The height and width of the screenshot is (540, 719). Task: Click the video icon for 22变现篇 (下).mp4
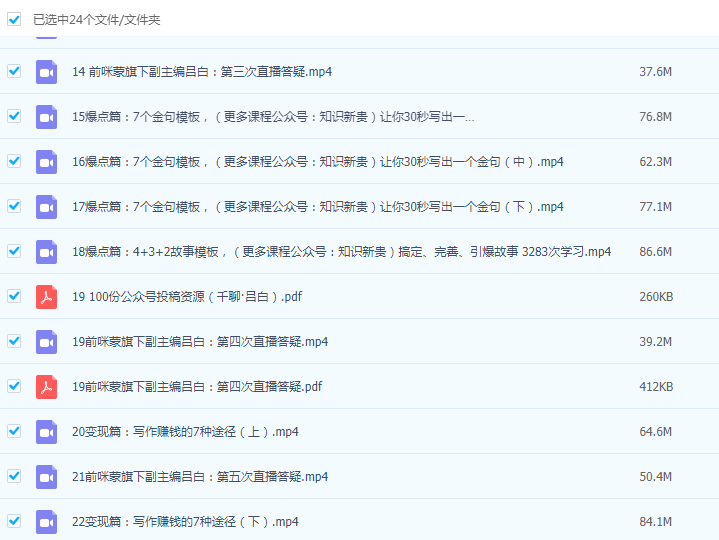tap(46, 522)
